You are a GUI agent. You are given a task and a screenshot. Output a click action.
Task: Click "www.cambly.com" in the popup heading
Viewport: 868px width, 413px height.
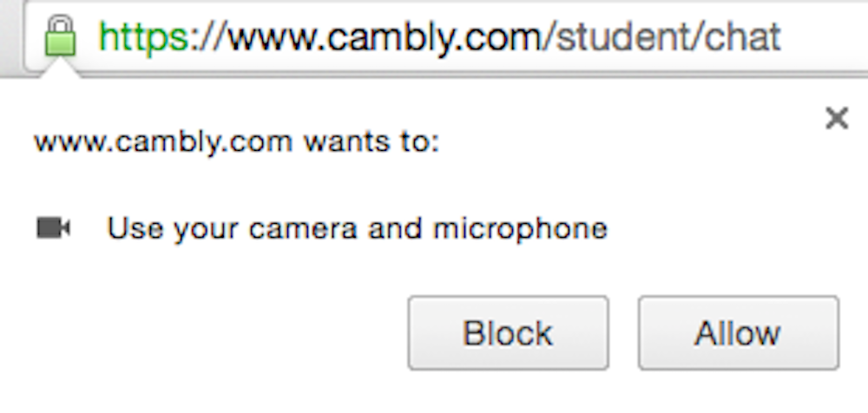[162, 141]
